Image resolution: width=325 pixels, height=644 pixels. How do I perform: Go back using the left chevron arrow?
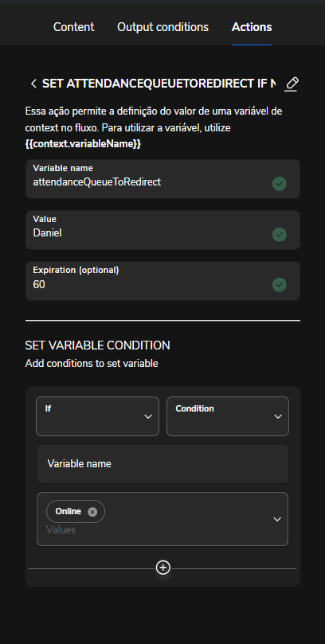tap(33, 84)
